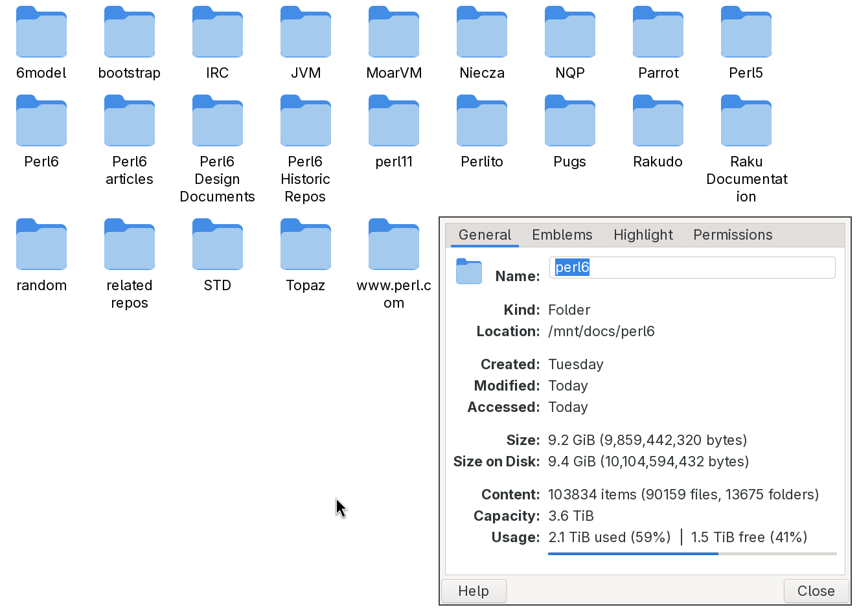
Task: Select the Rakudo folder icon
Action: coord(658,120)
